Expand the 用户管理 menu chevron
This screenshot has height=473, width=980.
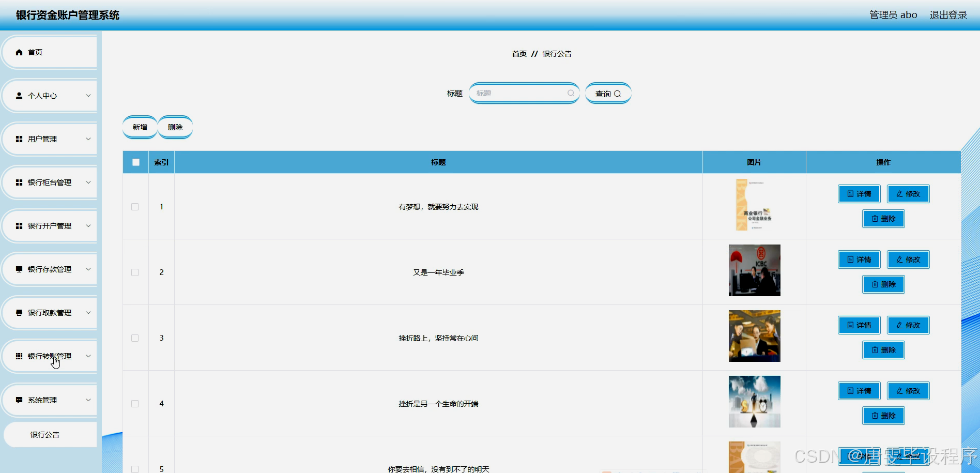click(88, 139)
